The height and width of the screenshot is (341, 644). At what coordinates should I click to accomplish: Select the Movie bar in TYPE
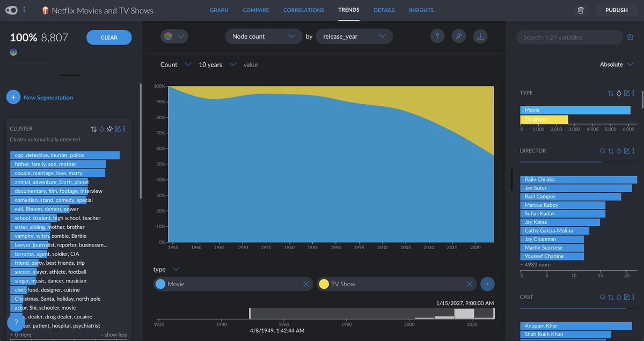click(575, 110)
